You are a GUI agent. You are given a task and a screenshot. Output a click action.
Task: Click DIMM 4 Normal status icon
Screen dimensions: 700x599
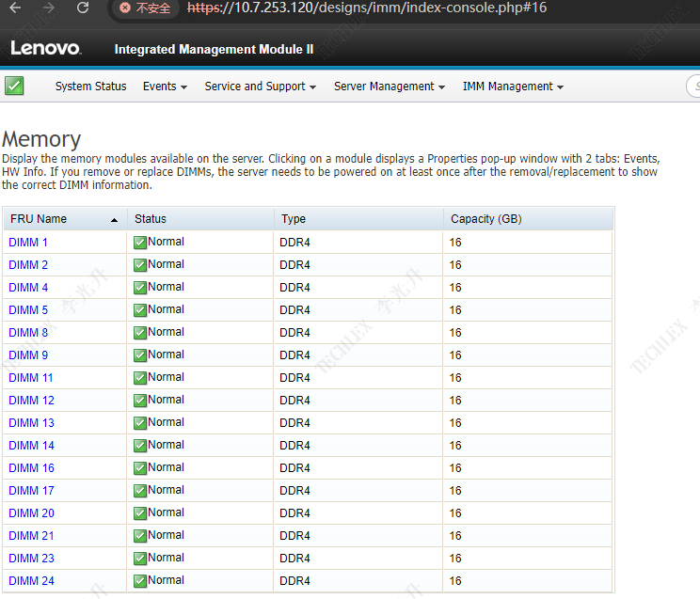tap(140, 288)
